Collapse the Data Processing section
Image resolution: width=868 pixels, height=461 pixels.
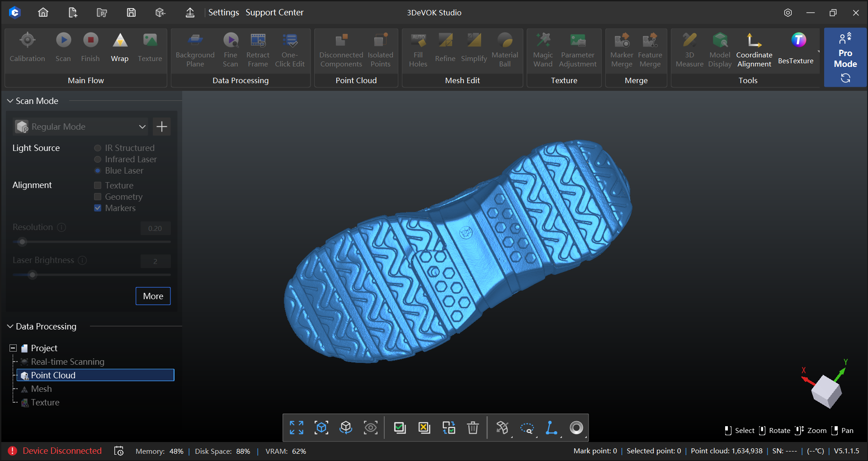[x=10, y=326]
